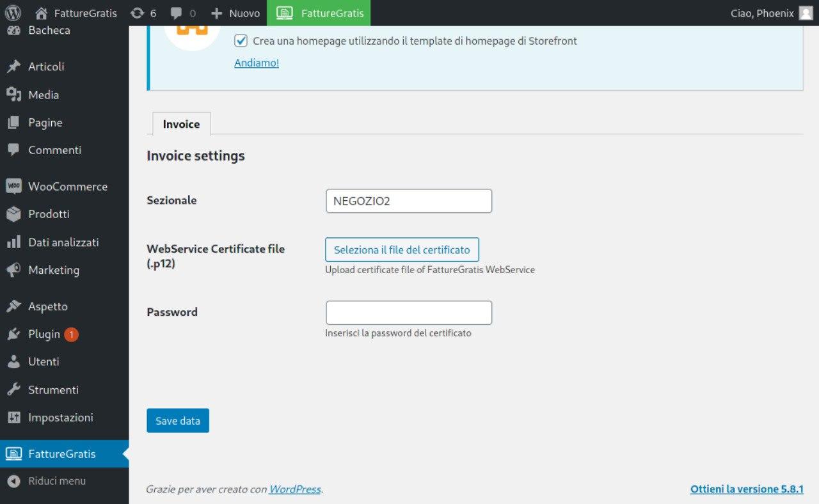Click Ottieni la versione 5.8.1 link
Viewport: 819px width, 504px height.
pyautogui.click(x=747, y=489)
